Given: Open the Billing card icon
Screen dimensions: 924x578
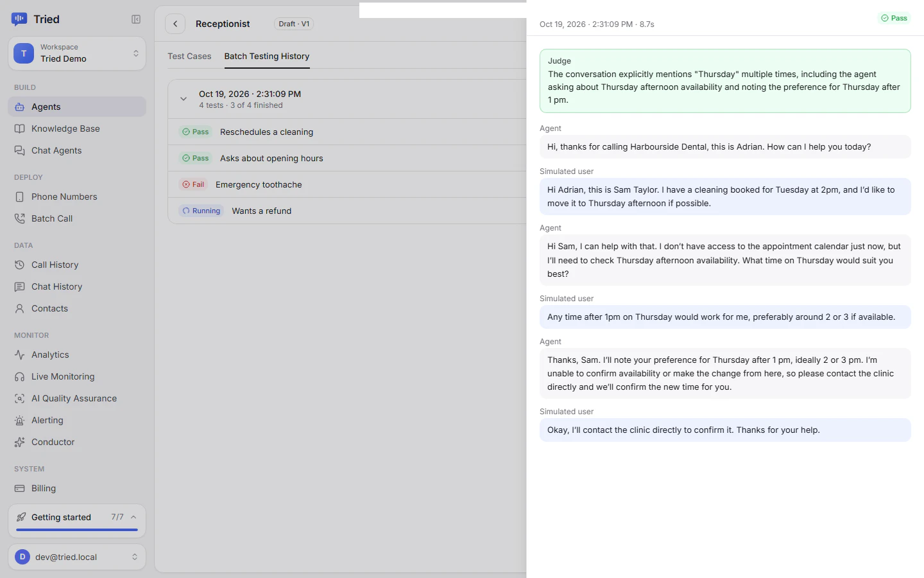Looking at the screenshot, I should (20, 488).
